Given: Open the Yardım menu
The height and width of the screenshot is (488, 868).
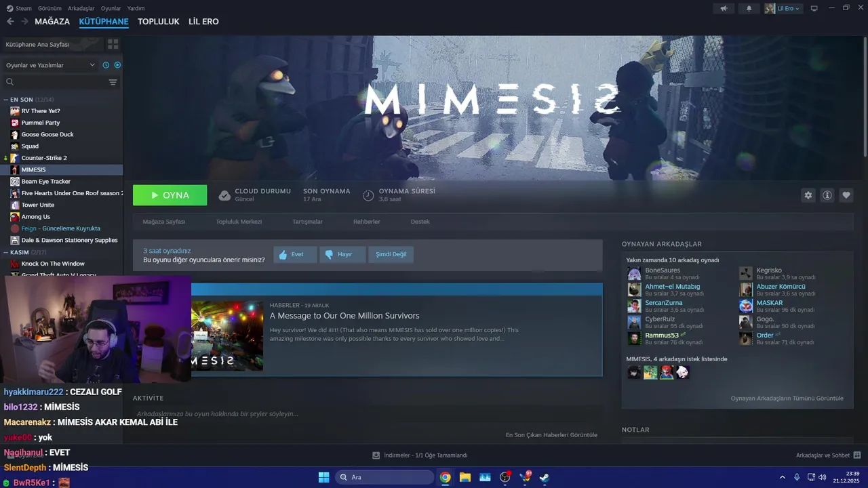Looking at the screenshot, I should click(136, 8).
